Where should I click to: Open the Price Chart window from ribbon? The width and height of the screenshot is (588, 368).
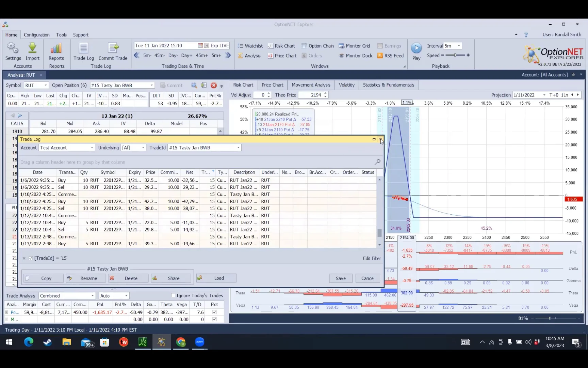(282, 56)
